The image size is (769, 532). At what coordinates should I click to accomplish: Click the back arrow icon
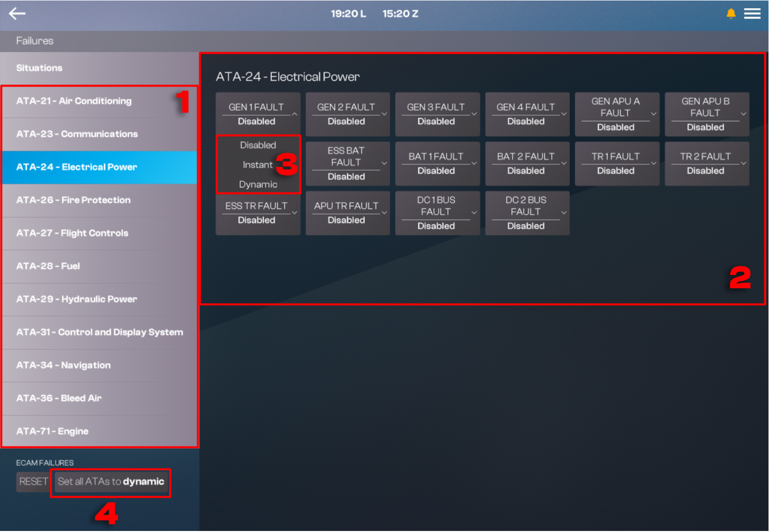click(17, 14)
